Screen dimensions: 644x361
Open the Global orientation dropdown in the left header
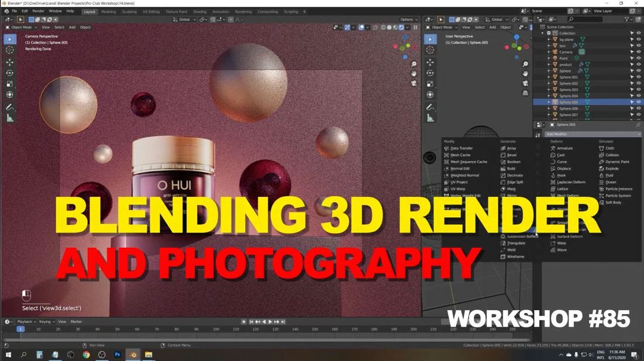(184, 19)
